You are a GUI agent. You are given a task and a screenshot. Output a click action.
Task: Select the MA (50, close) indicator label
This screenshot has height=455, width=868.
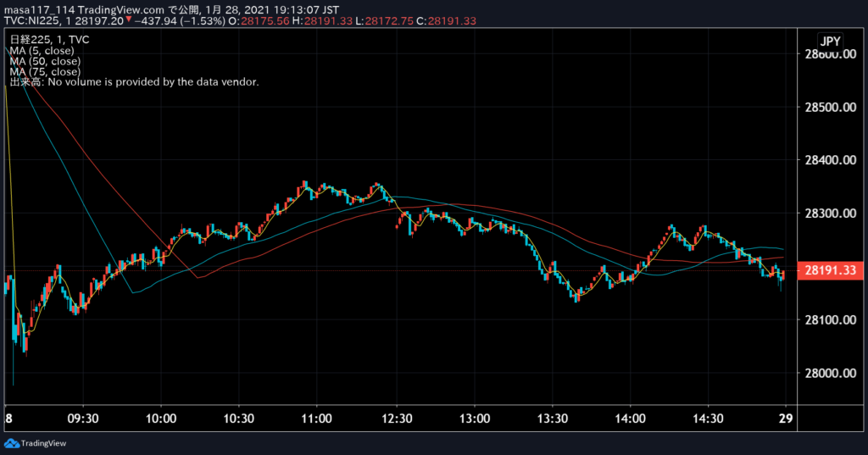[x=45, y=61]
